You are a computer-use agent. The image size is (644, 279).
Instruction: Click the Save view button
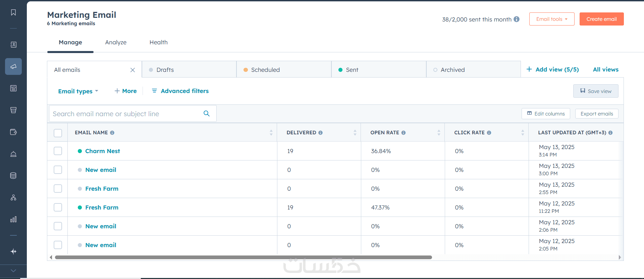click(x=596, y=91)
